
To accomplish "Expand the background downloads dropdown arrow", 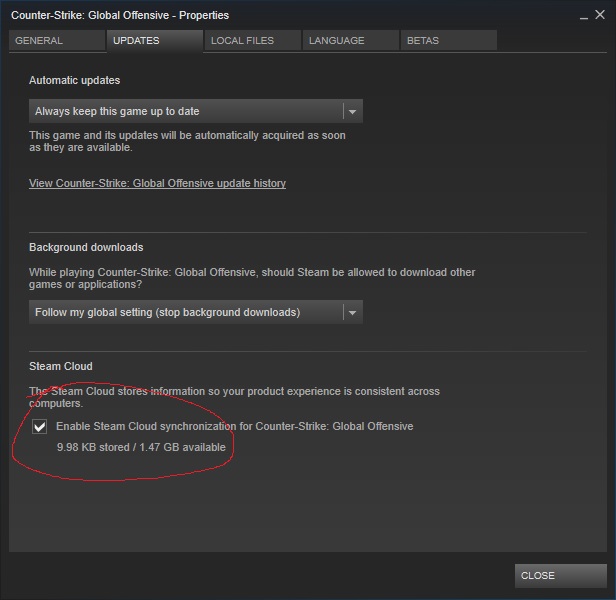I will click(352, 313).
